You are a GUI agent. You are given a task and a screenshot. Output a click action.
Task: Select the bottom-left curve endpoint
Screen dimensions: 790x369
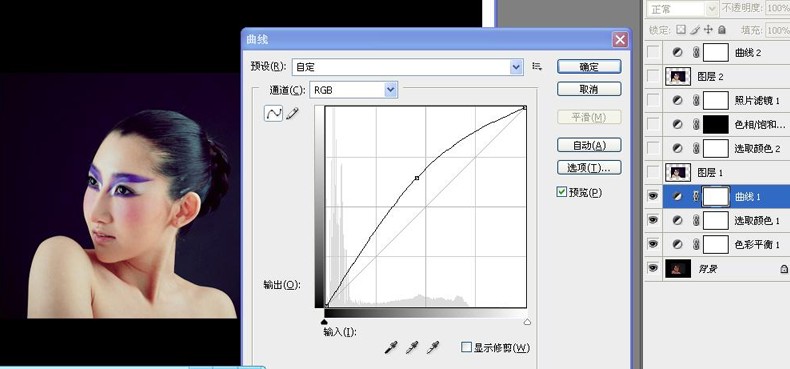[x=326, y=305]
